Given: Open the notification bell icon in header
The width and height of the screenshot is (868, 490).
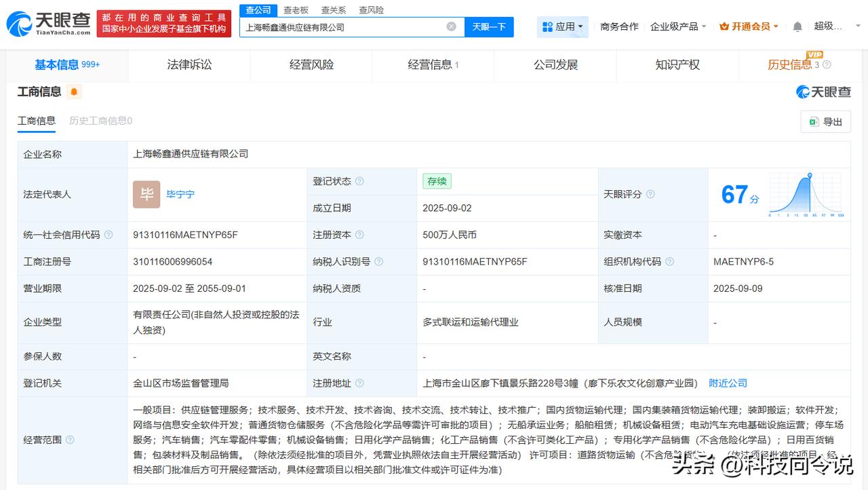Looking at the screenshot, I should point(797,26).
